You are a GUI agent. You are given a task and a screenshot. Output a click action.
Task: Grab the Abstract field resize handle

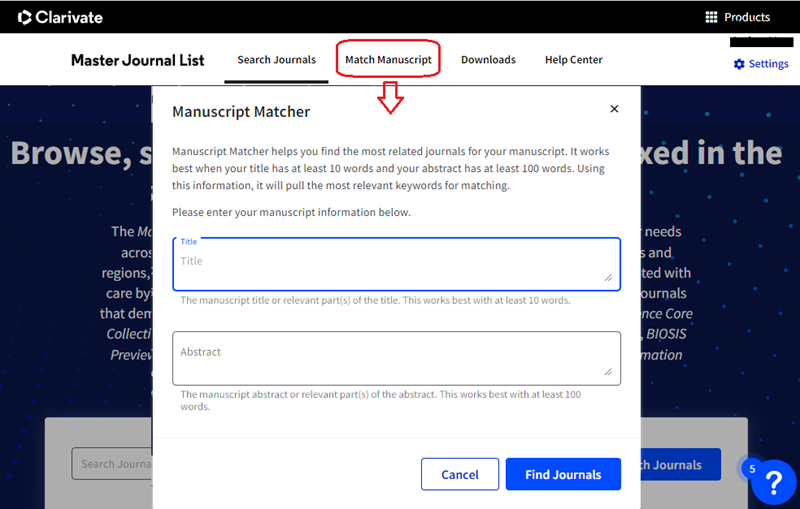click(608, 372)
